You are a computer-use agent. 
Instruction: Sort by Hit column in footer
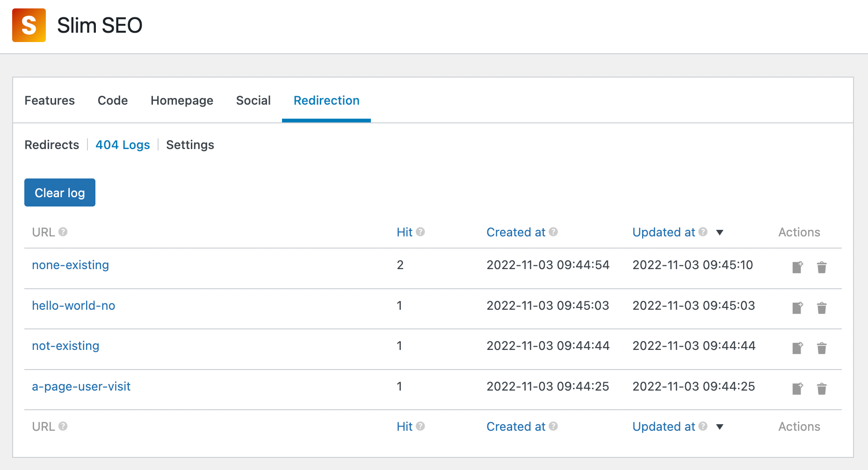pyautogui.click(x=405, y=427)
